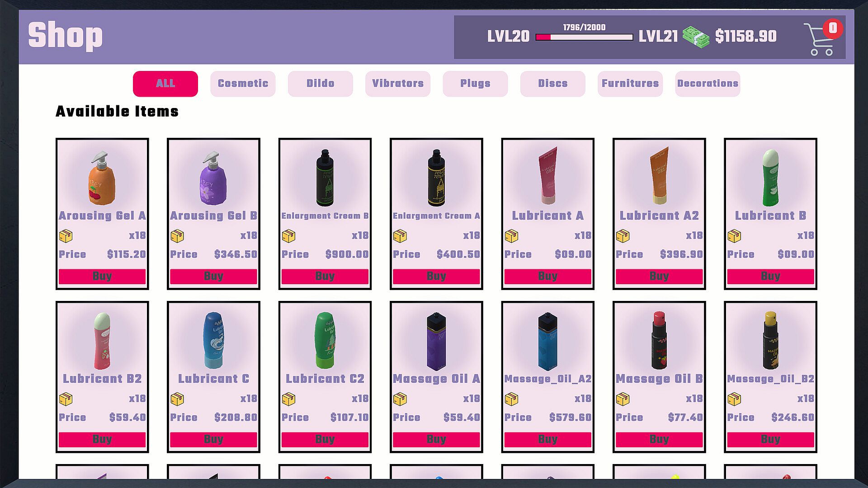Show the Decorations category
The width and height of the screenshot is (868, 488).
pyautogui.click(x=708, y=84)
